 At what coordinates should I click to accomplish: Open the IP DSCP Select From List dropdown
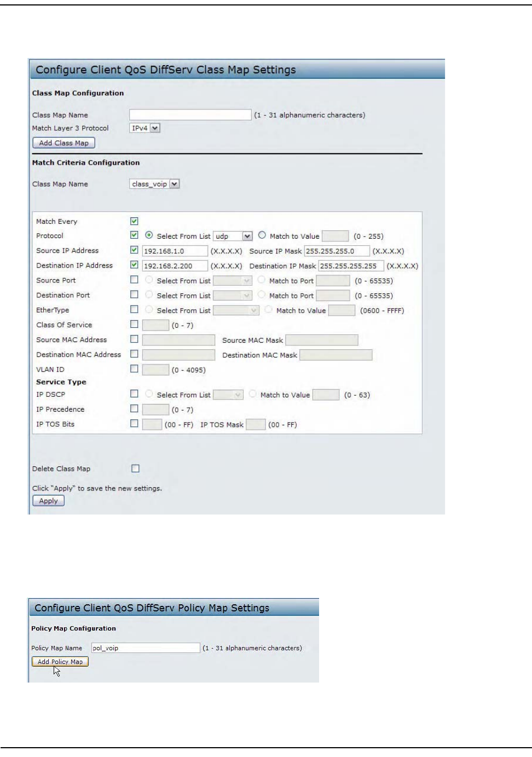[228, 394]
